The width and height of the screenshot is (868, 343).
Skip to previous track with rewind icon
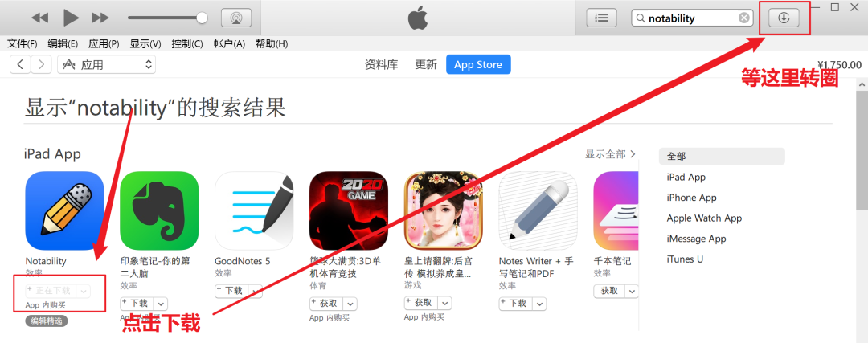pyautogui.click(x=40, y=18)
